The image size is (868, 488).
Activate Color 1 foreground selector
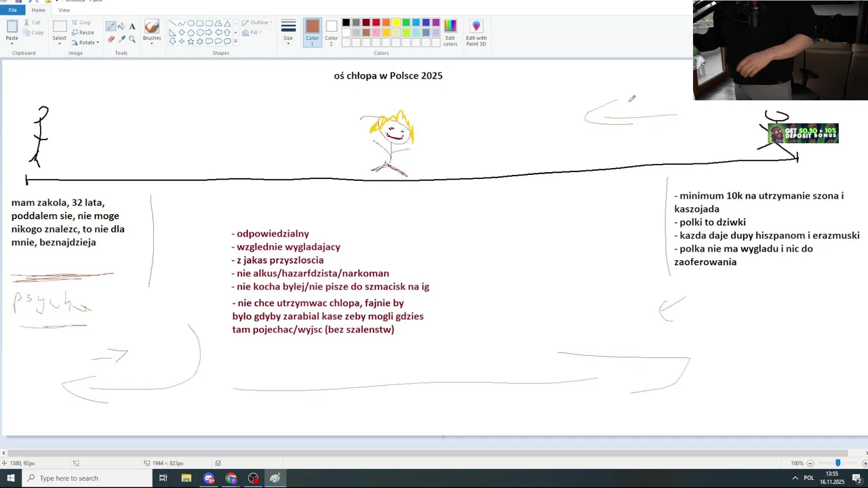pos(312,31)
